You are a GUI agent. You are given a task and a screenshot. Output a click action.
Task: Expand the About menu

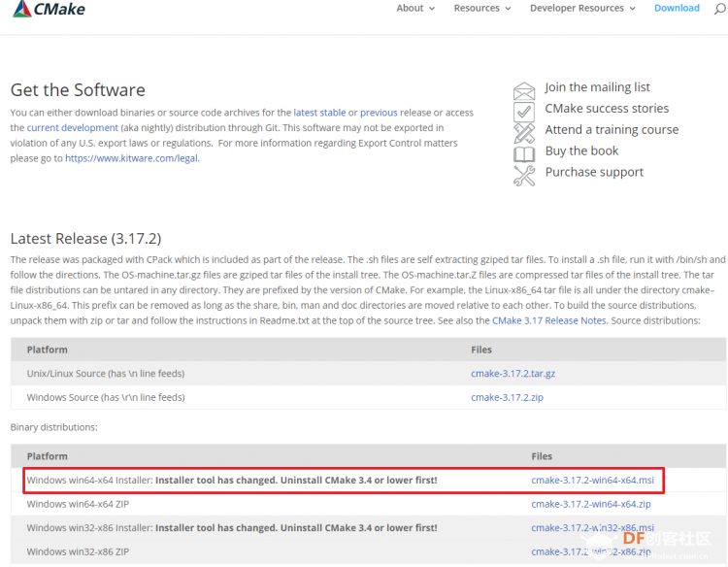415,8
